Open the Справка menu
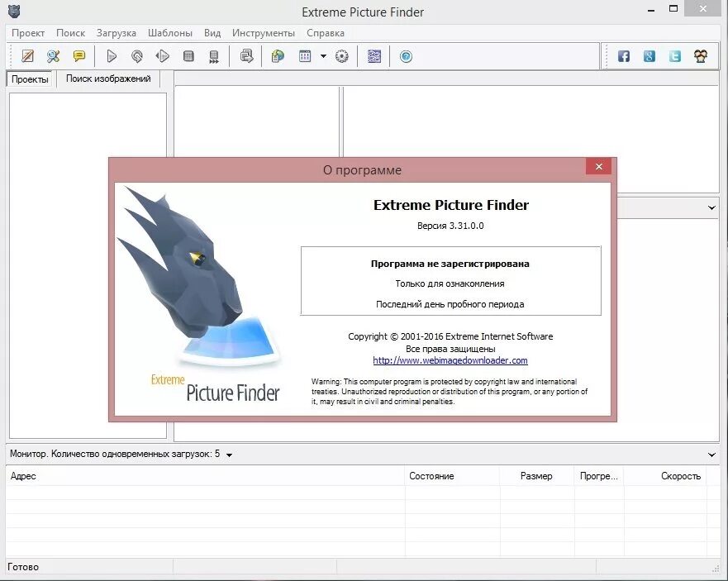This screenshot has width=728, height=581. [326, 33]
